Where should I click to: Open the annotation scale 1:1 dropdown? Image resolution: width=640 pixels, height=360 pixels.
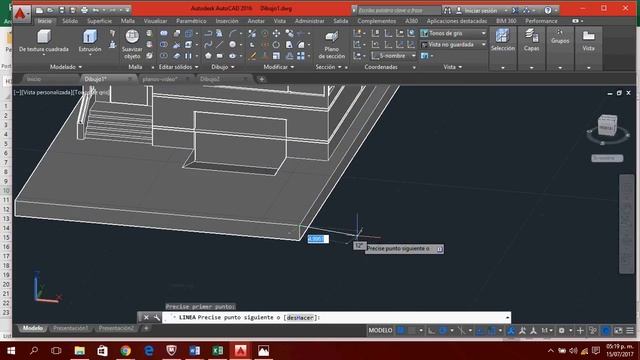point(547,330)
